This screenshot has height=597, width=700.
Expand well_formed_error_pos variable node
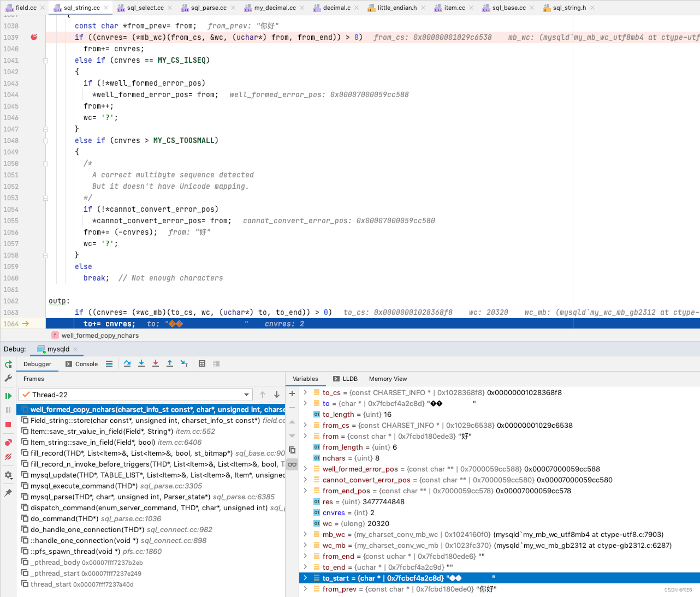tap(305, 469)
